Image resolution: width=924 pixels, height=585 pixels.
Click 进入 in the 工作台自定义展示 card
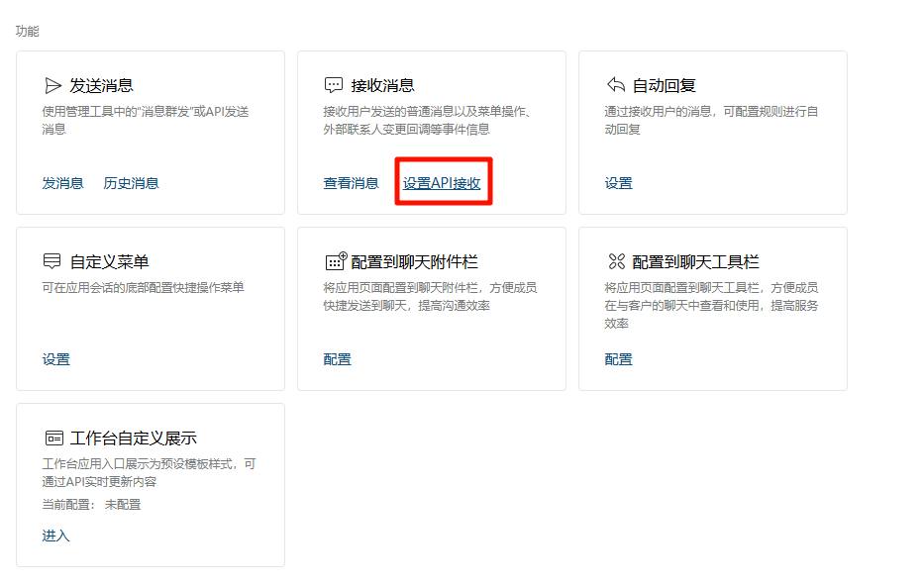56,536
